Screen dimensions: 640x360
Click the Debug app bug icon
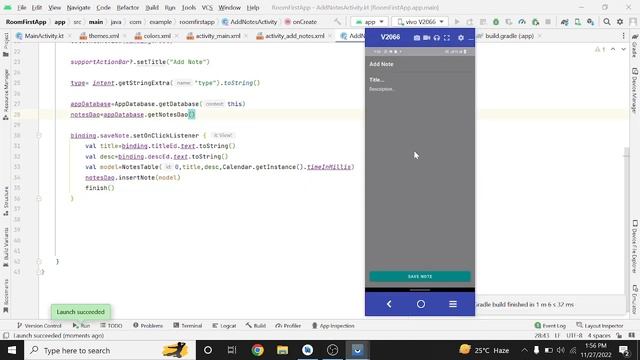[x=496, y=22]
